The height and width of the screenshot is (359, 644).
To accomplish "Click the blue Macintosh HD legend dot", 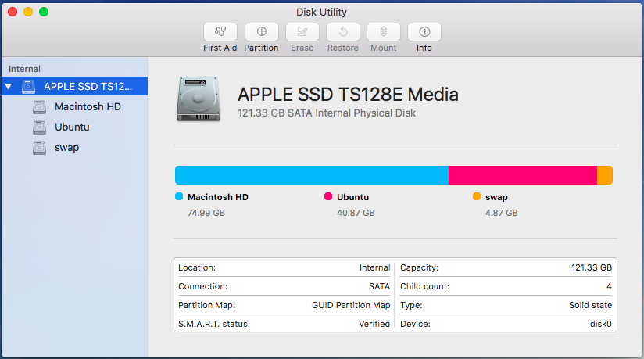I will tap(179, 196).
